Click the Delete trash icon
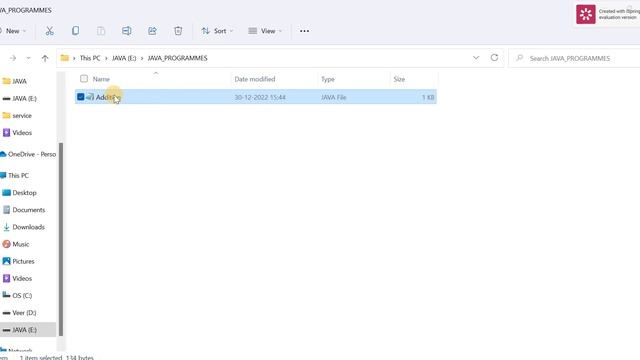 coord(178,31)
